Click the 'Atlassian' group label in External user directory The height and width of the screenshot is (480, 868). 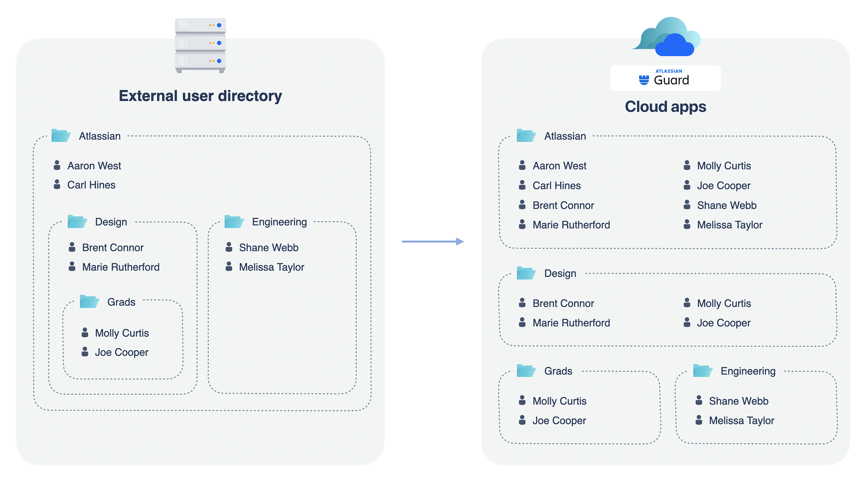[x=100, y=136]
